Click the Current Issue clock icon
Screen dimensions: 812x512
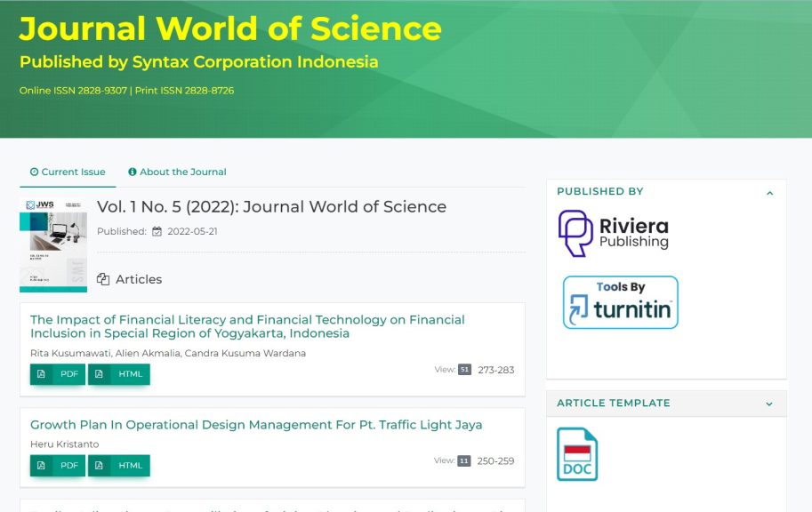click(32, 172)
